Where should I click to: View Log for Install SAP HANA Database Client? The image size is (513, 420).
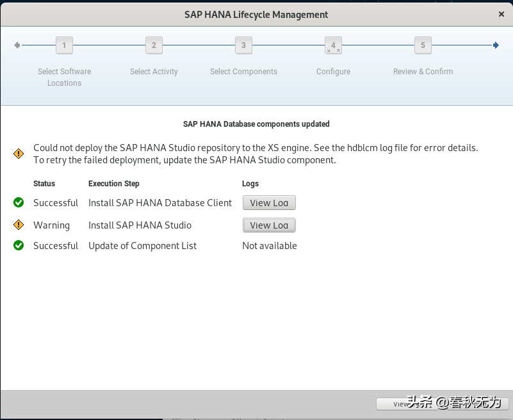[269, 202]
